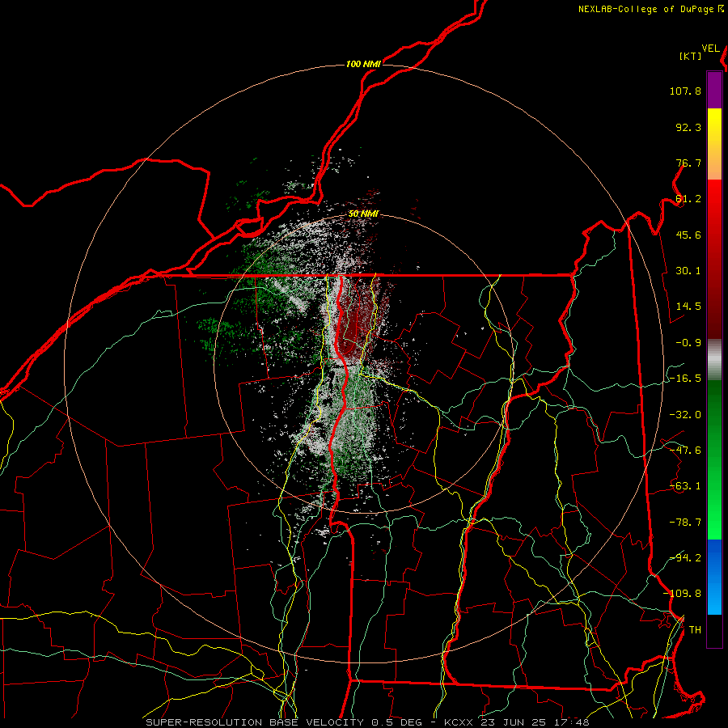Image resolution: width=728 pixels, height=728 pixels.
Task: Click the 14.5 velocity scale value
Action: 688,307
